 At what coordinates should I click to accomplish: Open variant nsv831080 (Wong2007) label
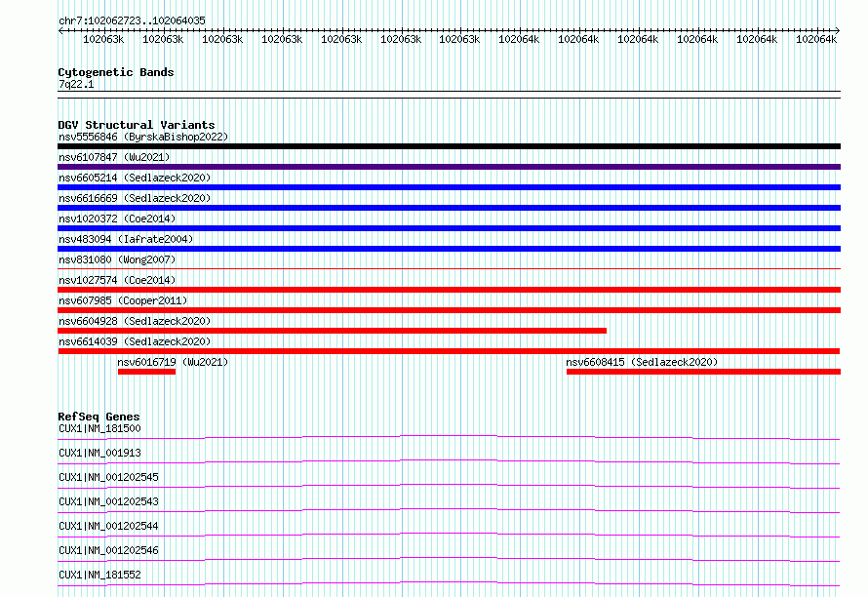(x=117, y=259)
